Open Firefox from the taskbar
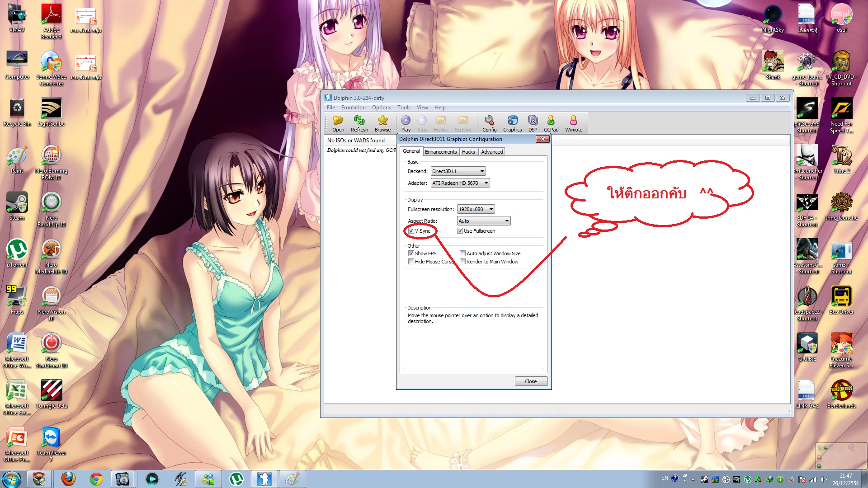This screenshot has width=868, height=488. (x=68, y=479)
